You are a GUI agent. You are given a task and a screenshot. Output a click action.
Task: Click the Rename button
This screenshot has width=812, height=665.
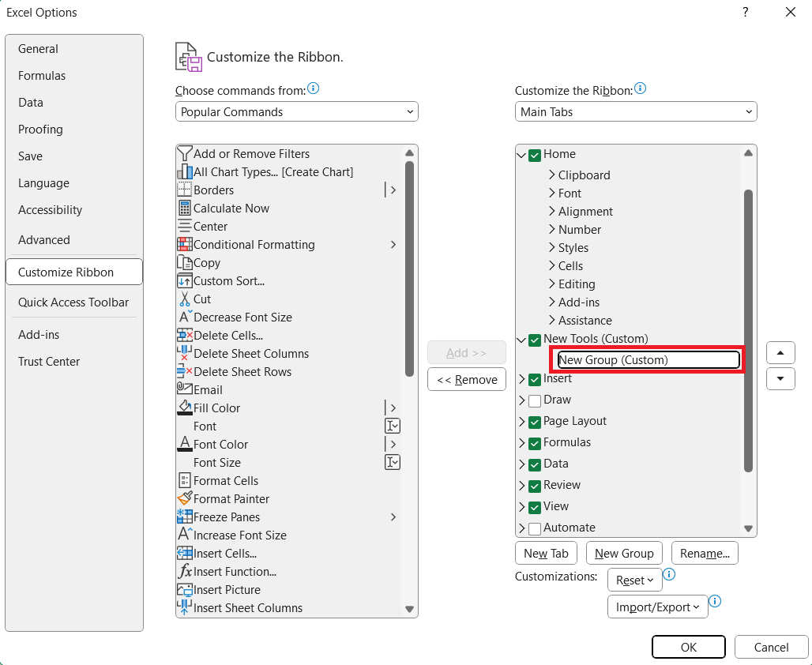[705, 554]
